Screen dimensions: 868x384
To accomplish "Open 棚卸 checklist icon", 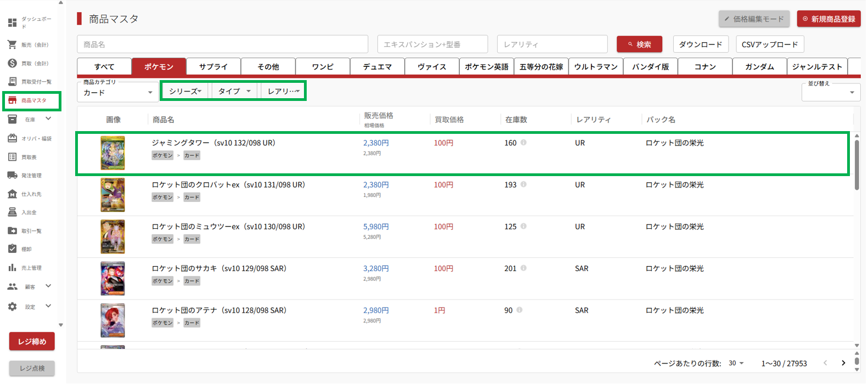I will (x=12, y=249).
